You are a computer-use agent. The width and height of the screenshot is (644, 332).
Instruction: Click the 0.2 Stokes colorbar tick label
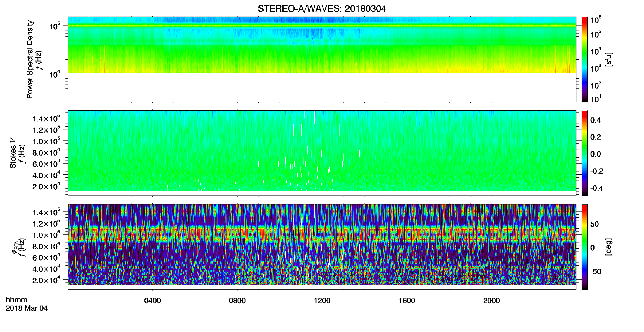(595, 137)
